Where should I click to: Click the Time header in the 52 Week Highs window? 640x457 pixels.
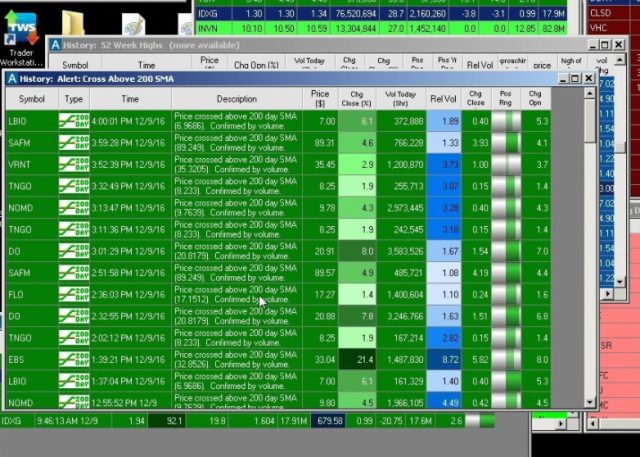[147, 64]
